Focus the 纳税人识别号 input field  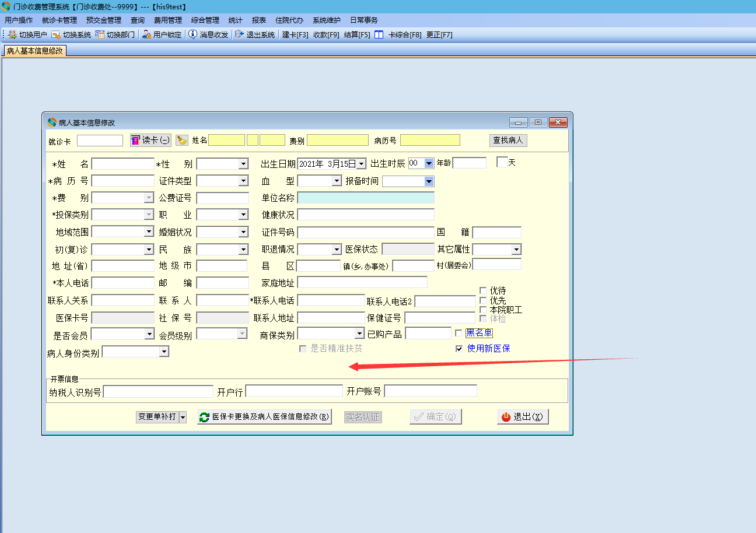(x=158, y=391)
